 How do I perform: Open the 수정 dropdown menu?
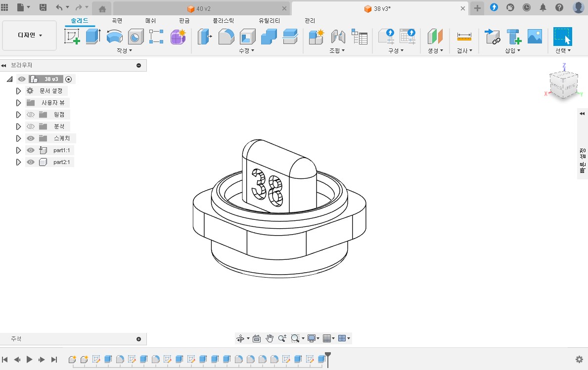[x=246, y=50]
